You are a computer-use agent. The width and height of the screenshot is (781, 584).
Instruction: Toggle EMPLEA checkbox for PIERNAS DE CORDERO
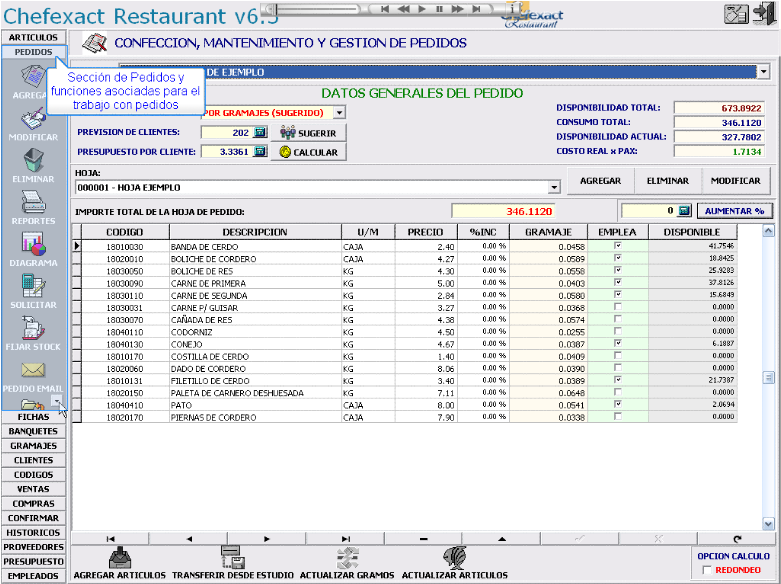618,416
